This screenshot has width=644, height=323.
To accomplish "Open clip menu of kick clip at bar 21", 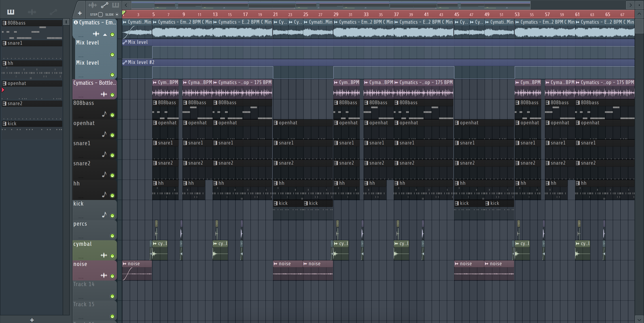I will click(x=276, y=203).
